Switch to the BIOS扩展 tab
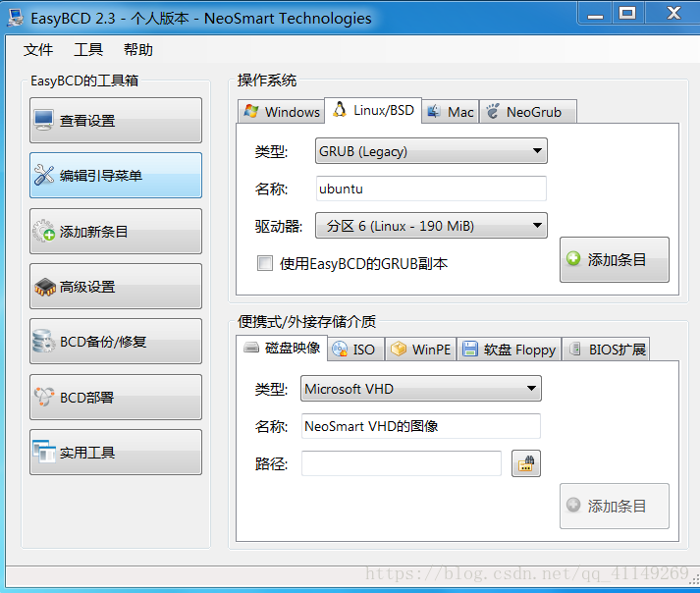The height and width of the screenshot is (593, 700). point(606,350)
